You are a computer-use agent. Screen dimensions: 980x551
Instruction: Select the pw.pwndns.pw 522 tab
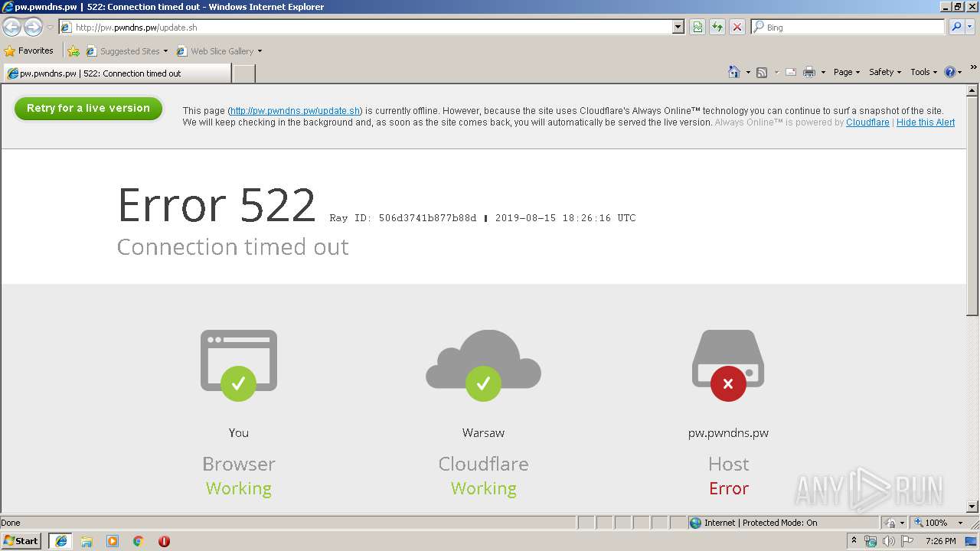click(x=116, y=73)
